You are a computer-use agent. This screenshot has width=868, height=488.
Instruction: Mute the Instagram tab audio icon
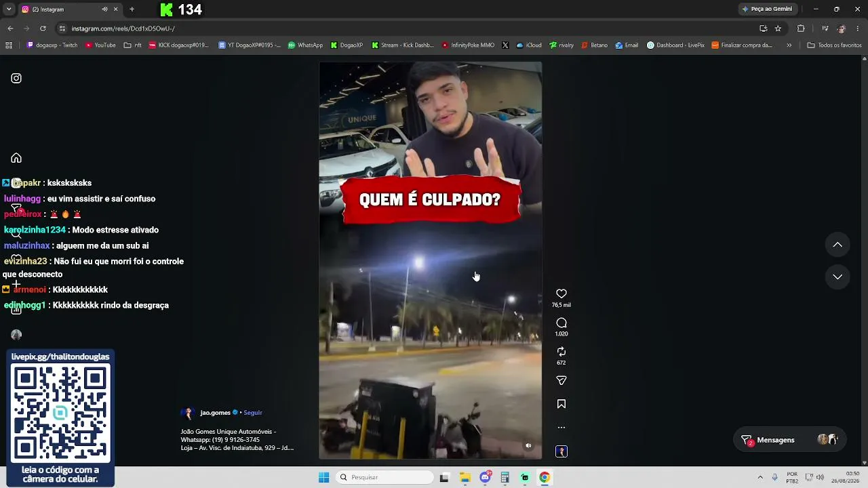click(104, 9)
